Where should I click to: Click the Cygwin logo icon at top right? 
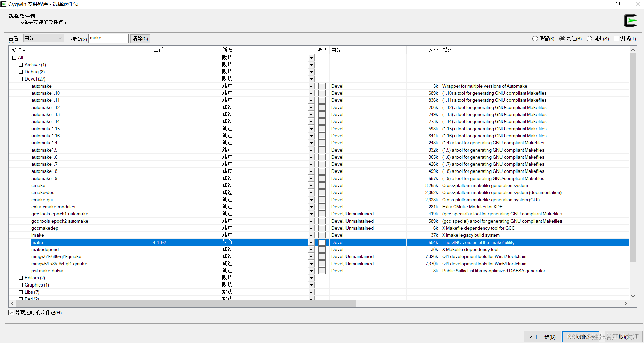click(631, 20)
